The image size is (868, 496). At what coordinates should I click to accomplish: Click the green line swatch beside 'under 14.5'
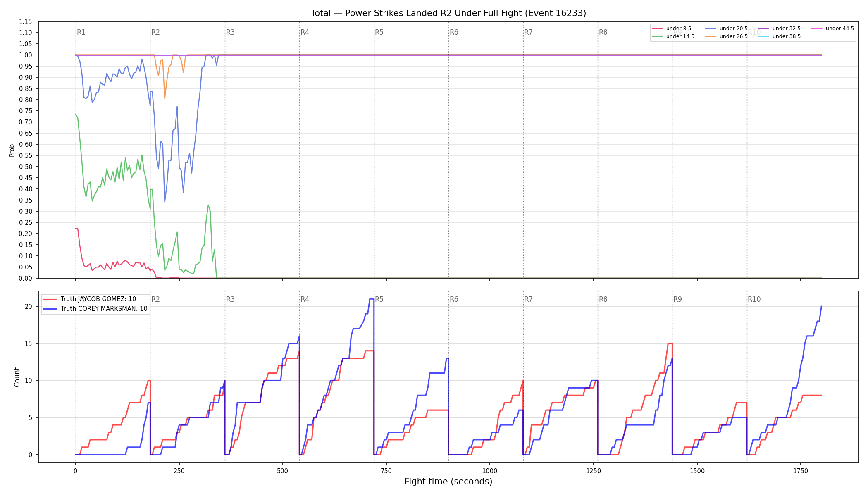658,36
